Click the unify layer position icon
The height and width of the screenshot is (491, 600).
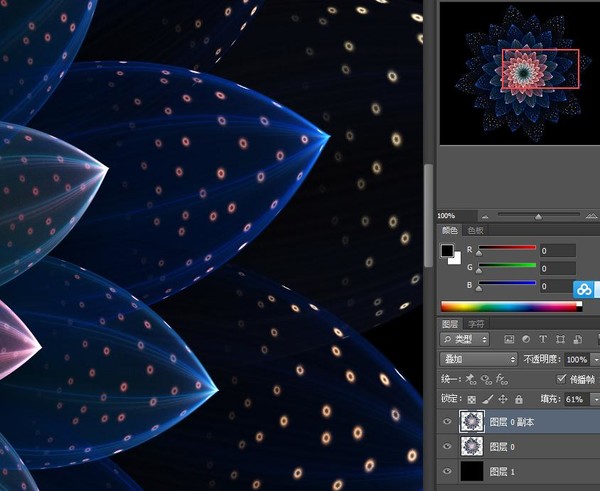click(x=470, y=379)
